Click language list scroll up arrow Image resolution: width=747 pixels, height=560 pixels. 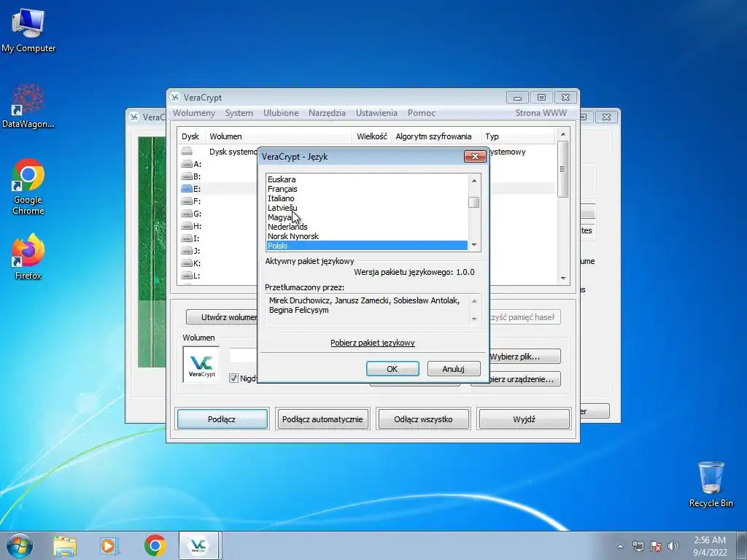474,181
